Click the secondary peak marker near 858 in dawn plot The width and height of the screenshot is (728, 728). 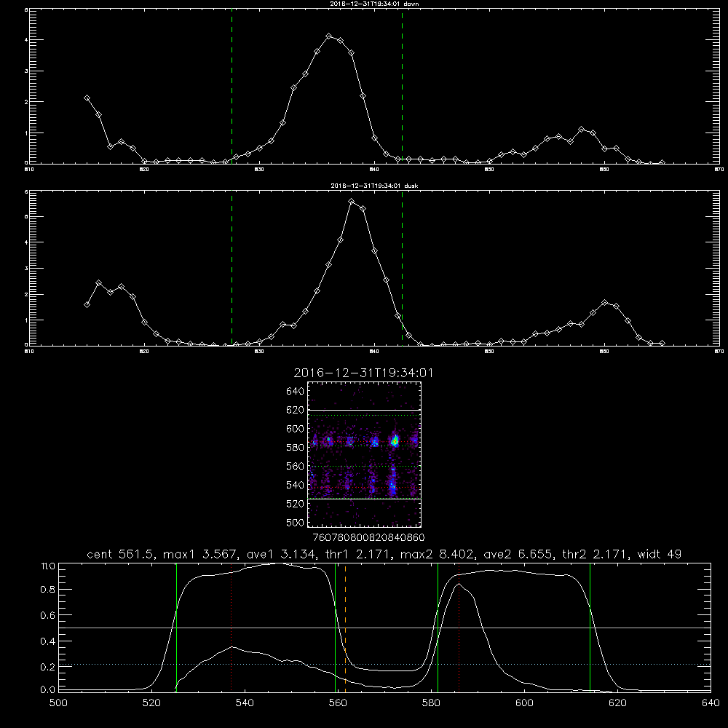tap(581, 129)
